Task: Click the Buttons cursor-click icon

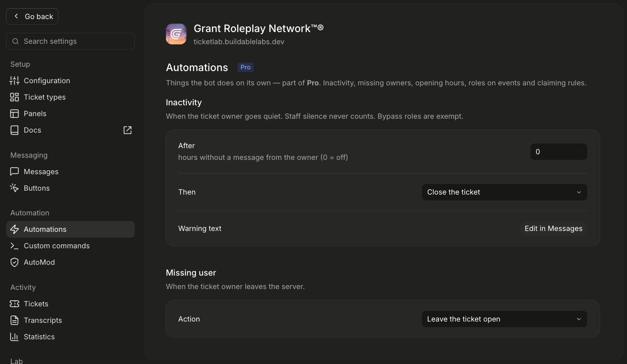Action: tap(14, 188)
